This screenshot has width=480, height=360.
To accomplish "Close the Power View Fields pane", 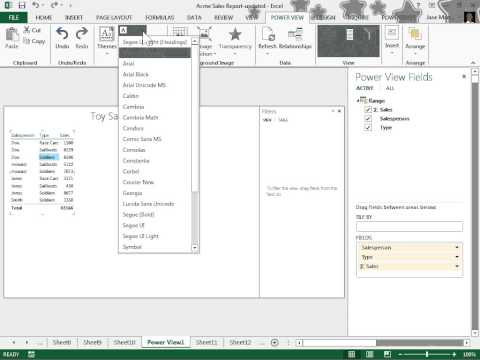I will point(464,76).
